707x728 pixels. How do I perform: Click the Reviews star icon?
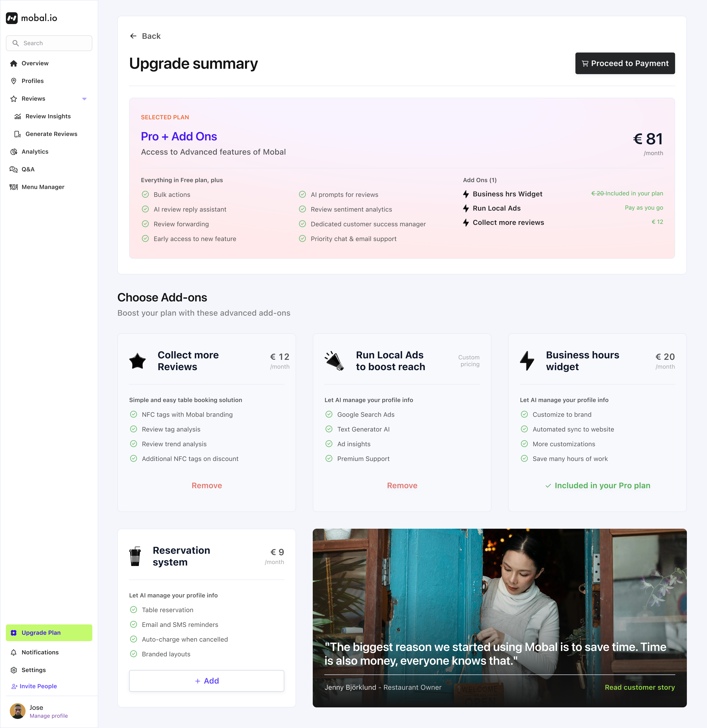[14, 98]
